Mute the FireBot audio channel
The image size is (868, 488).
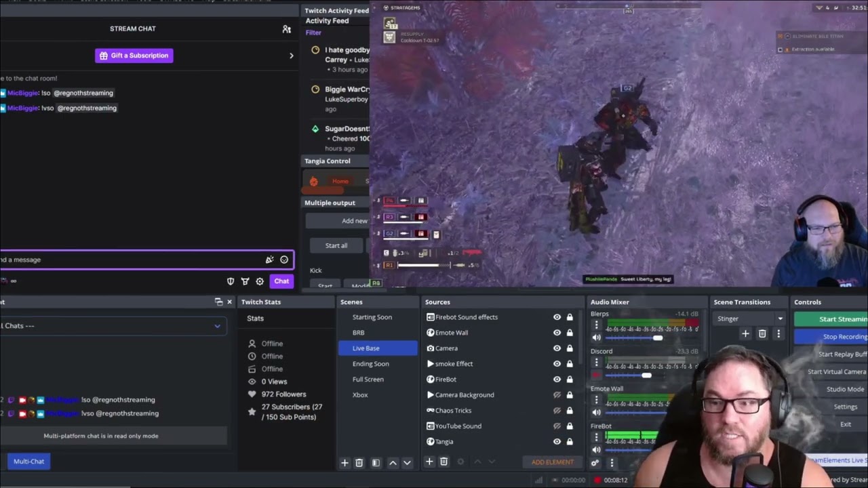[597, 449]
